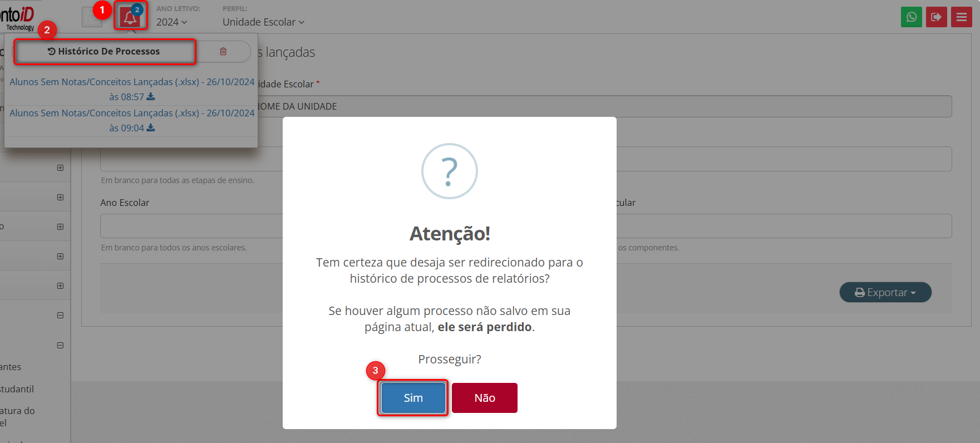Click the envelope messages icon
Image resolution: width=980 pixels, height=443 pixels.
(x=91, y=18)
